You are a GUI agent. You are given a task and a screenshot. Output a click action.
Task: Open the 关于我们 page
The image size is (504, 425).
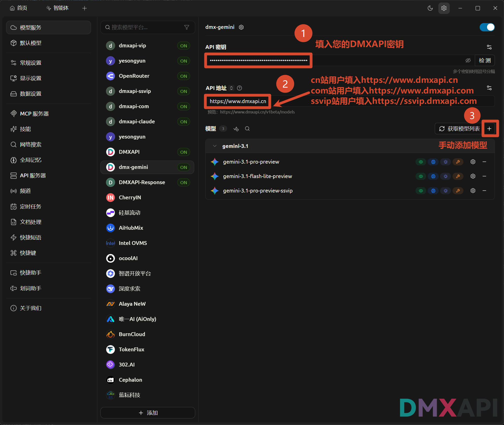tap(48, 308)
